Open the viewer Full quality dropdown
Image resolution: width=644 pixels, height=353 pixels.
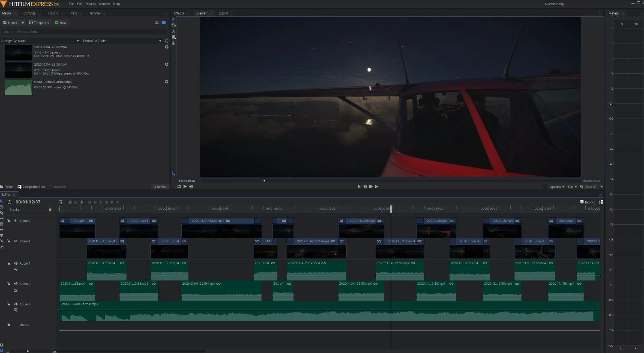tap(572, 187)
